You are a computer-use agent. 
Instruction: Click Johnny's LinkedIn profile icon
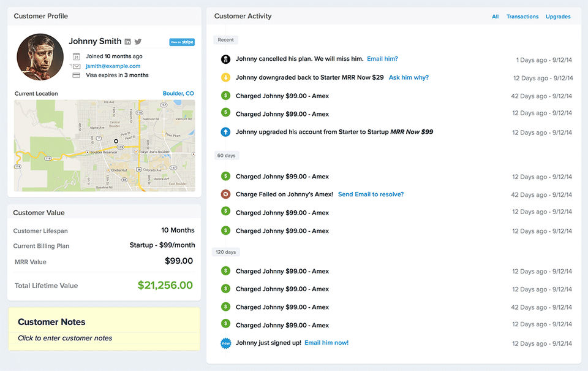127,42
